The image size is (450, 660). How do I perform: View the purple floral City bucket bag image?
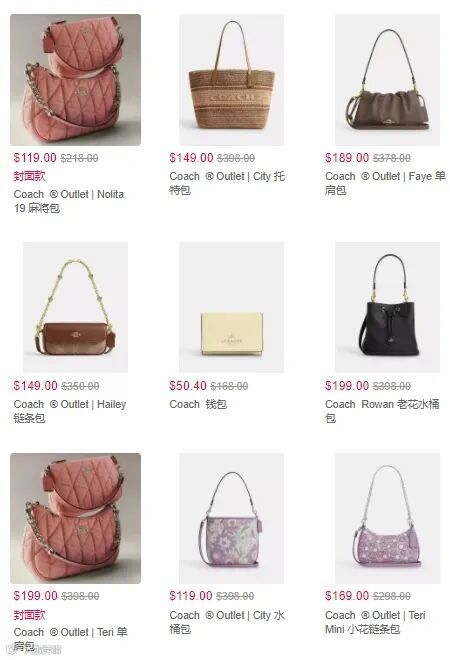[232, 518]
